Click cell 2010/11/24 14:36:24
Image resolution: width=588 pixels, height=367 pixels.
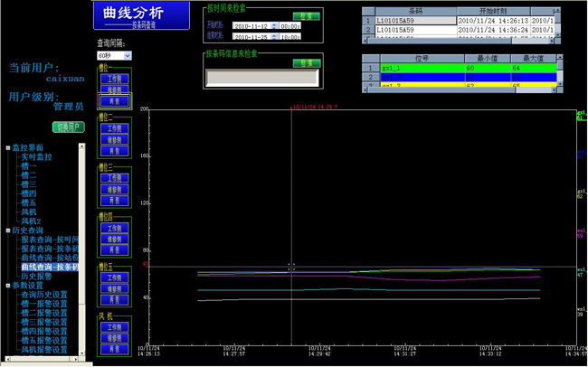pos(494,30)
